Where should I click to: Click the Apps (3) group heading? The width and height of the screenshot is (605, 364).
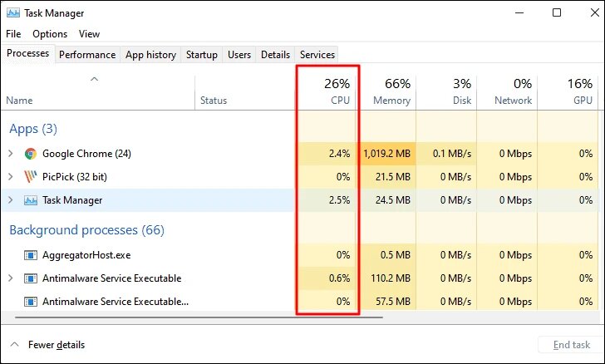(33, 129)
